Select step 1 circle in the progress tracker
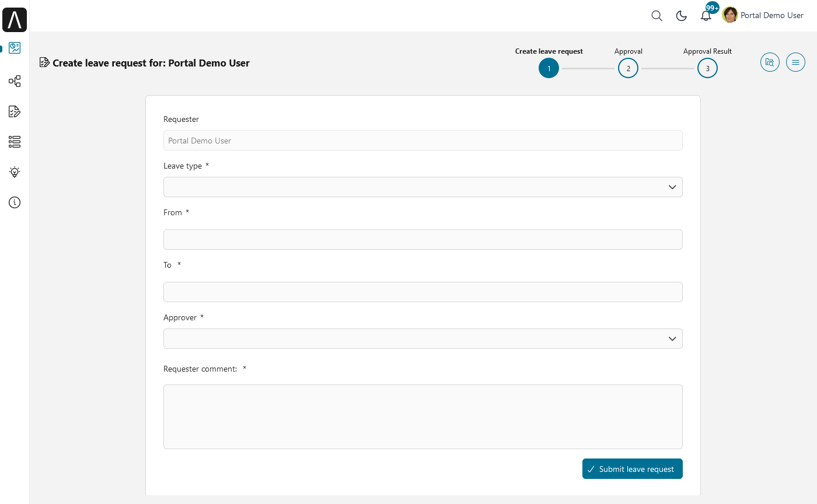This screenshot has width=817, height=504. 549,68
